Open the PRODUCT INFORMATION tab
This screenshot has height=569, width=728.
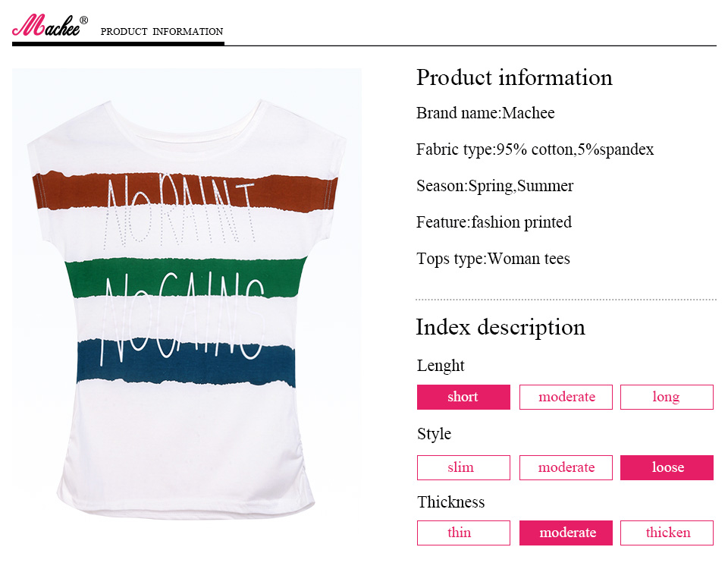pyautogui.click(x=162, y=32)
